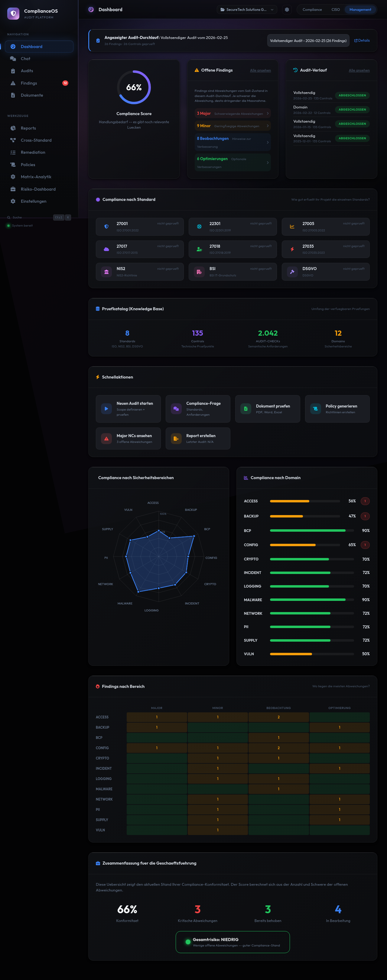Screen dimensions: 387x980
Task: Click the Details link in audit banner
Action: tap(362, 40)
